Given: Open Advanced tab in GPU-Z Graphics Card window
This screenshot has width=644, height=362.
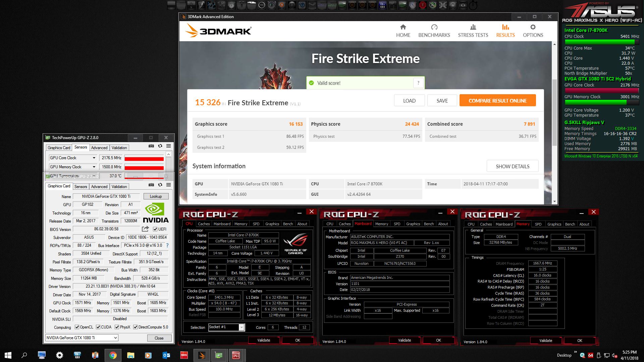Looking at the screenshot, I should pos(99,187).
